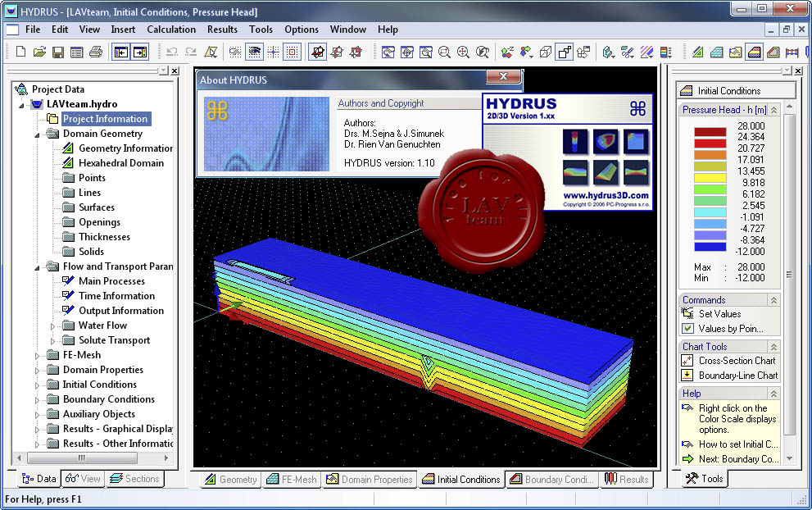The height and width of the screenshot is (510, 812).
Task: Create a new project with the blank-page icon
Action: pos(20,52)
